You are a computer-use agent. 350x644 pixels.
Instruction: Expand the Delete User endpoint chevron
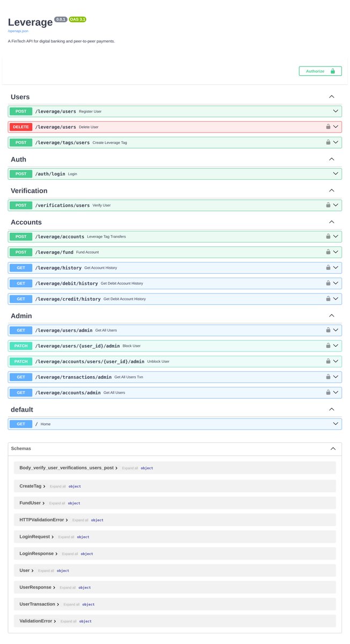tap(336, 127)
